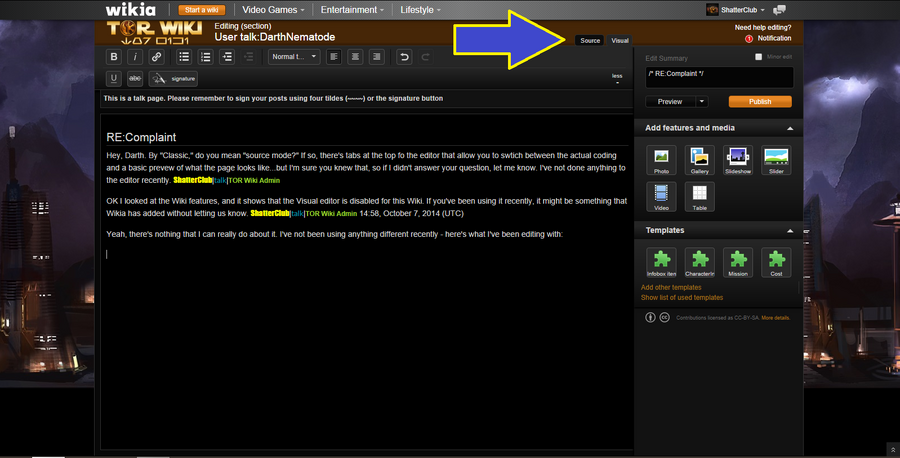Collapse the Templates panel
Image resolution: width=900 pixels, height=458 pixels.
790,231
